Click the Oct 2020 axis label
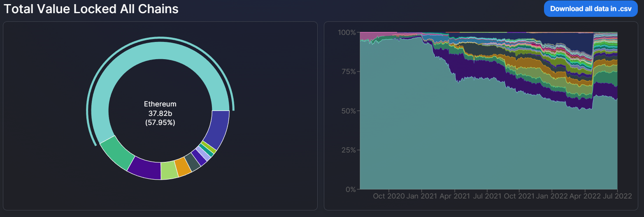644x217 pixels. pyautogui.click(x=388, y=196)
